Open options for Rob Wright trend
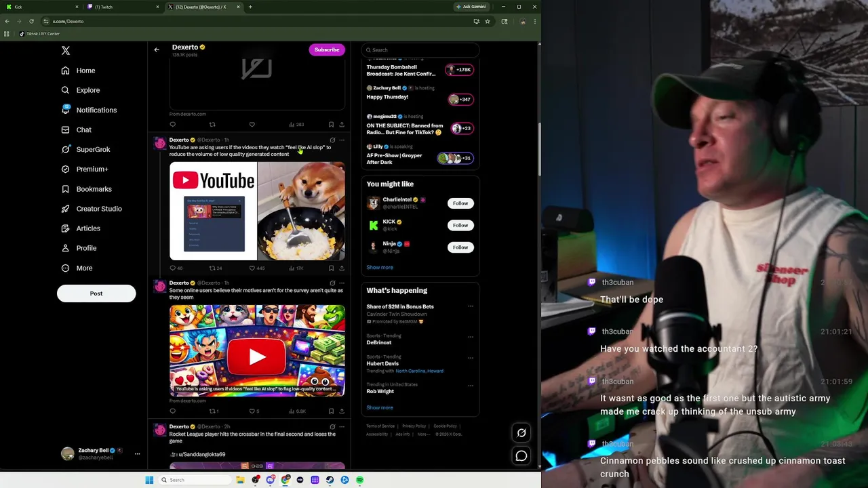This screenshot has width=868, height=488. tap(471, 386)
